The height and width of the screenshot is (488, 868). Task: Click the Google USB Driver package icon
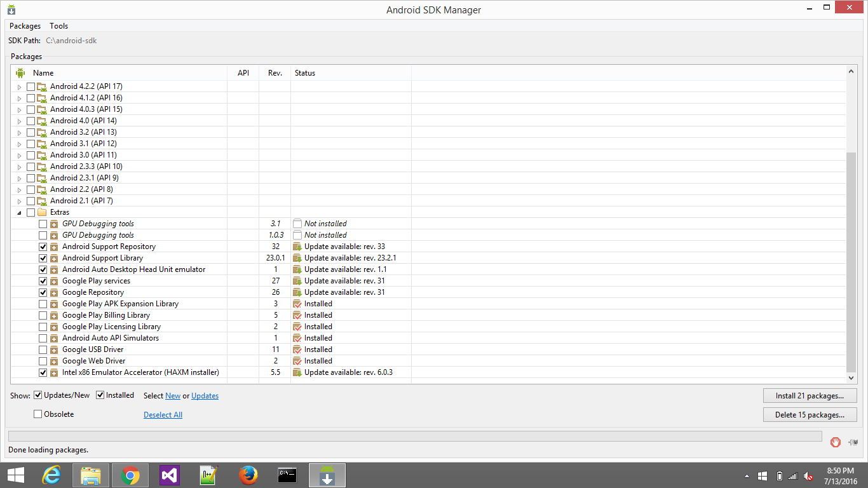click(54, 349)
